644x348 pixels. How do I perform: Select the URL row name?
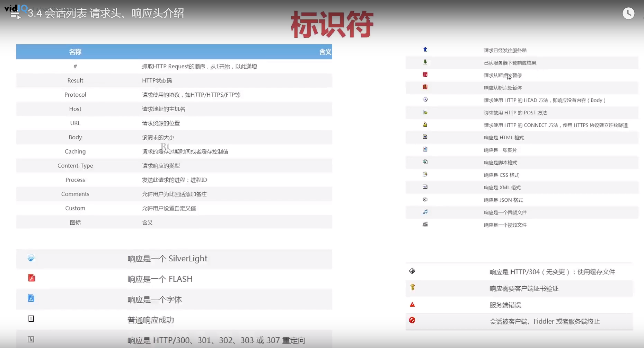75,123
